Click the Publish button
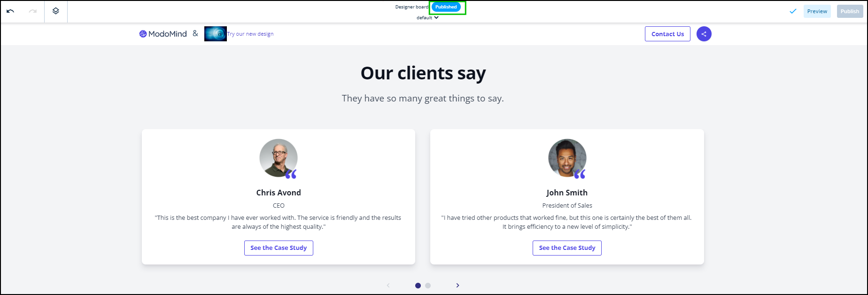 point(850,11)
